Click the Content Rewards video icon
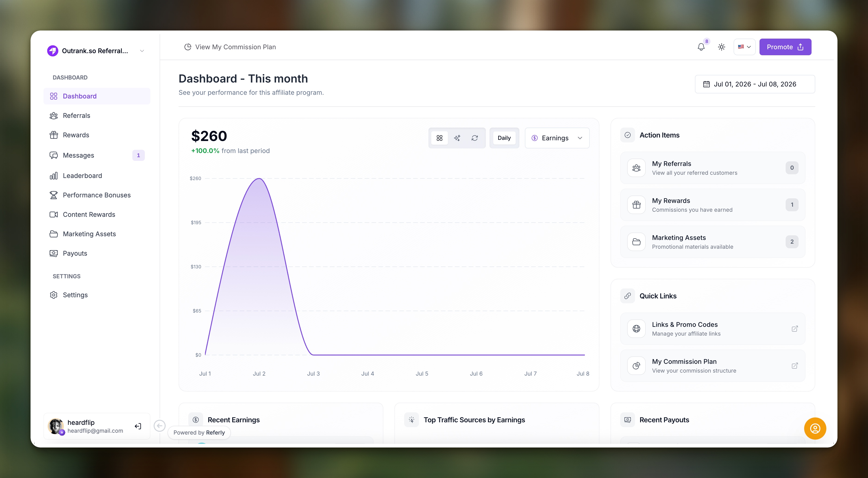Viewport: 868px width, 478px height. coord(54,215)
